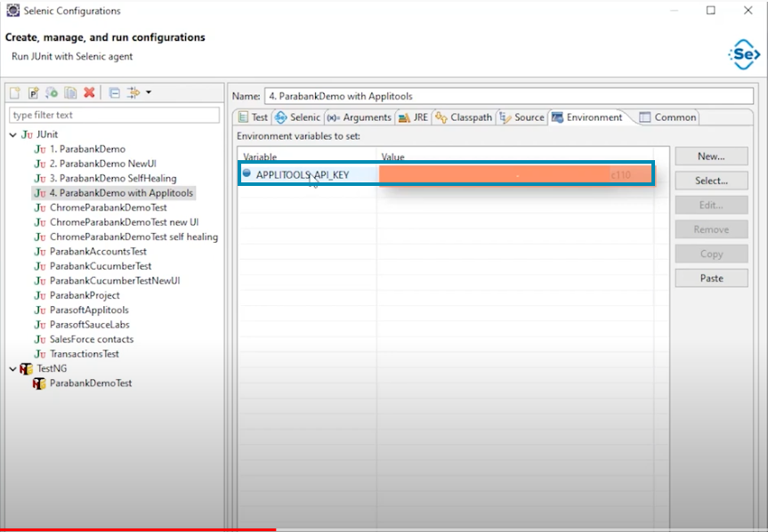Select ParabankCucumberTest configuration

93,266
